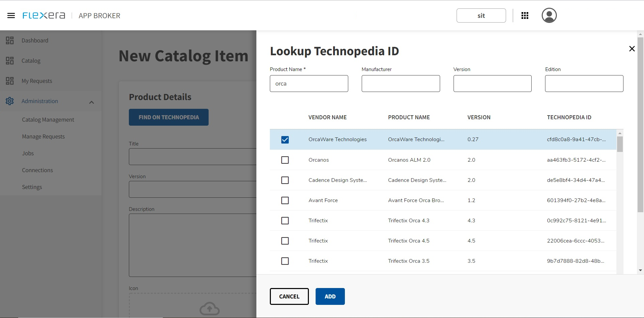
Task: Click the Edition input field
Action: [x=584, y=84]
